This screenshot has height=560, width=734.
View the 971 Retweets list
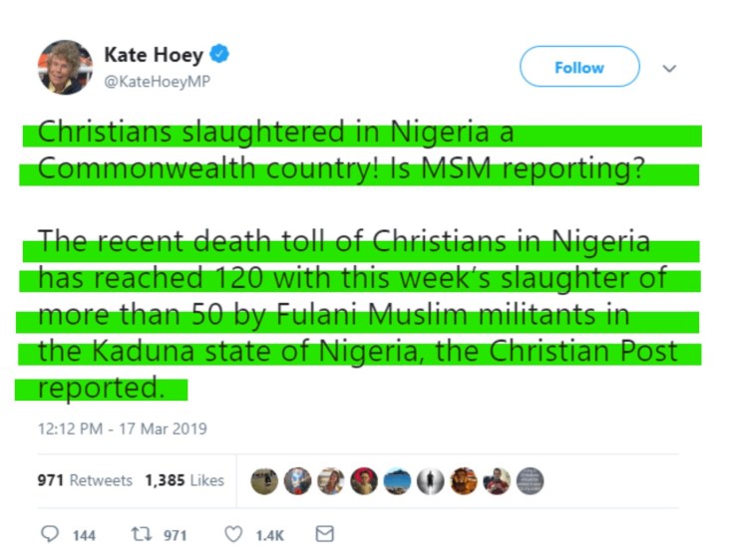85,480
